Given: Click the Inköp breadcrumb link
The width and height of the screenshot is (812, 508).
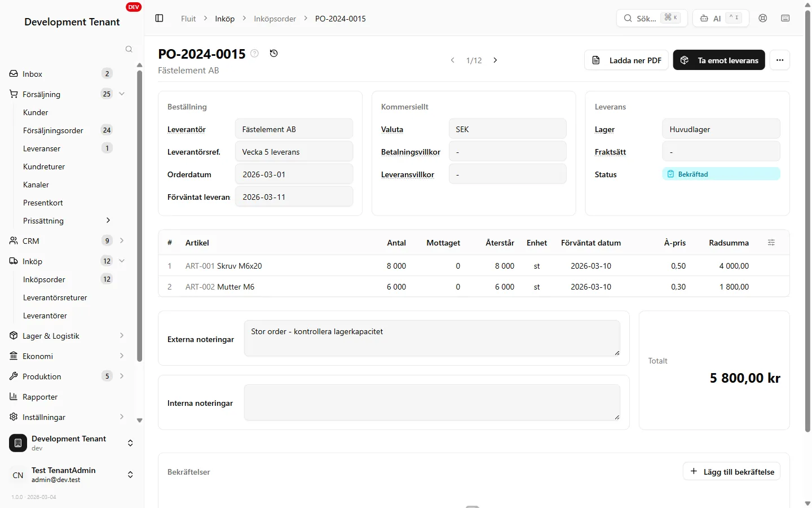Looking at the screenshot, I should 224,19.
